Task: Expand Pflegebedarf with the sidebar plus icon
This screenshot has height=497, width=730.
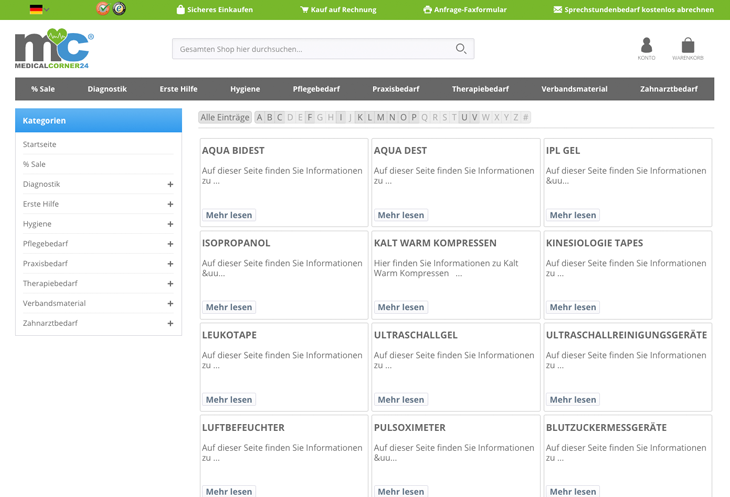Action: coord(170,244)
